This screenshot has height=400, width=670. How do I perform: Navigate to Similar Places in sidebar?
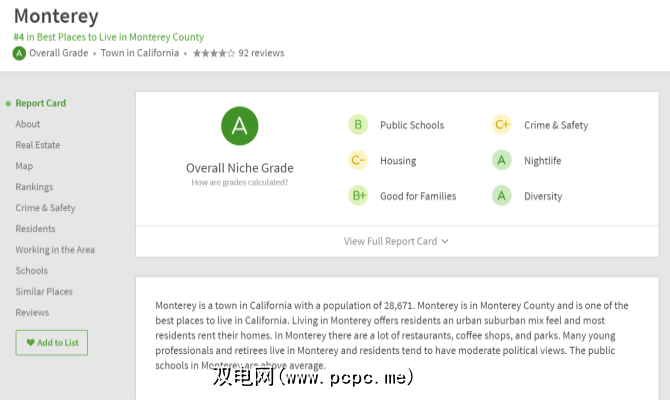[x=44, y=292]
